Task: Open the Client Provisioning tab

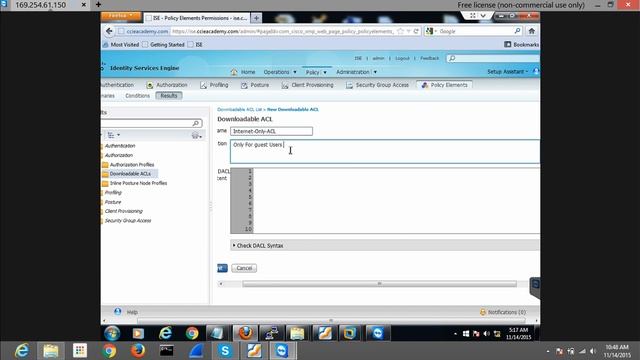Action: [x=307, y=85]
